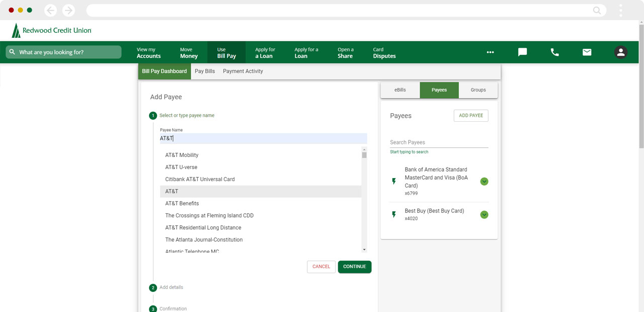The width and height of the screenshot is (644, 312).
Task: Open the chat message icon
Action: 522,52
